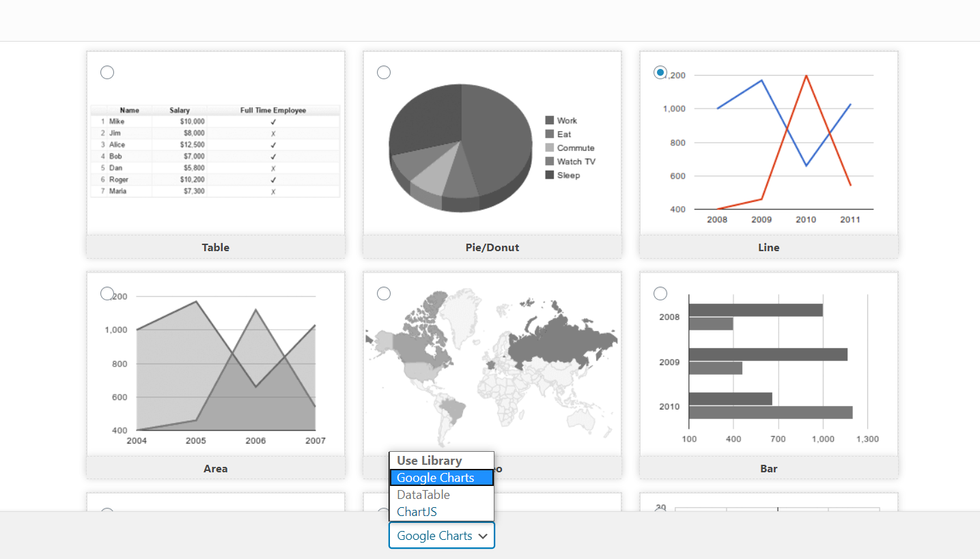Select the Bar chart radio button

click(660, 293)
